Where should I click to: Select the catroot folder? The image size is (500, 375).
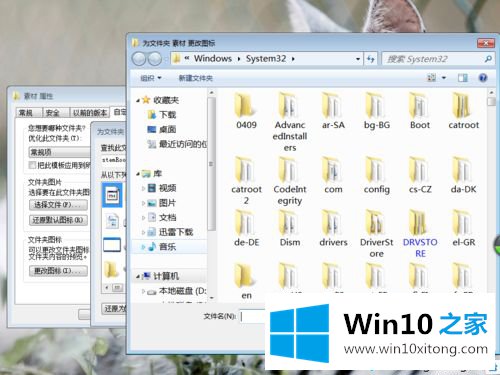click(463, 111)
